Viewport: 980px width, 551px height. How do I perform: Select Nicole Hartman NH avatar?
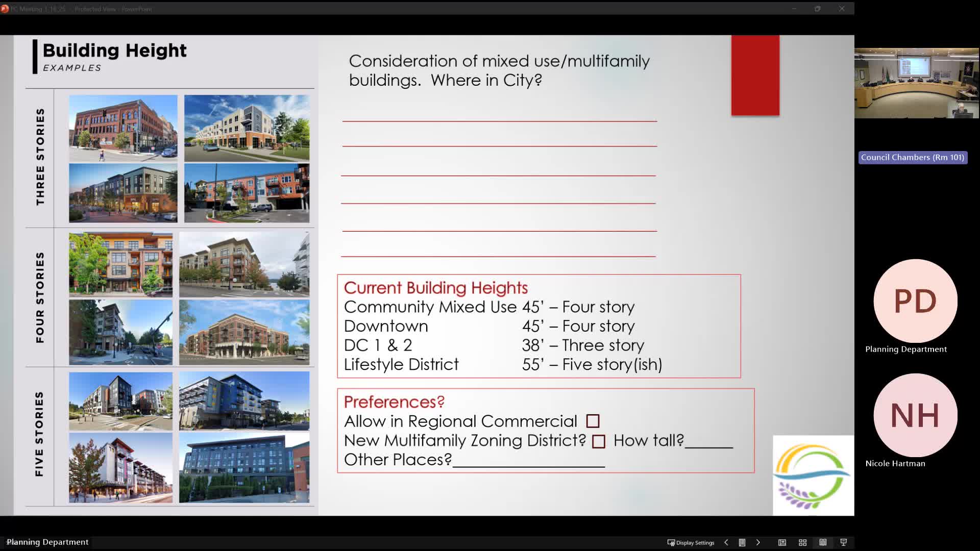click(915, 415)
